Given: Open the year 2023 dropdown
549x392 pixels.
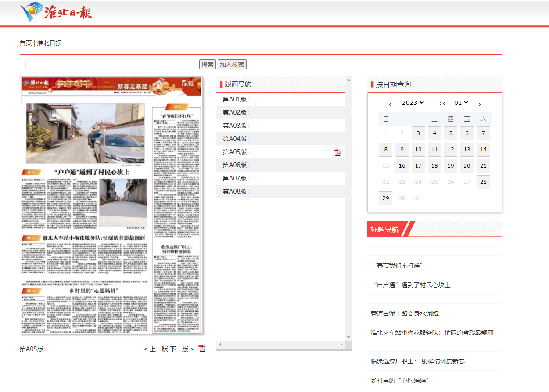Looking at the screenshot, I should point(413,103).
